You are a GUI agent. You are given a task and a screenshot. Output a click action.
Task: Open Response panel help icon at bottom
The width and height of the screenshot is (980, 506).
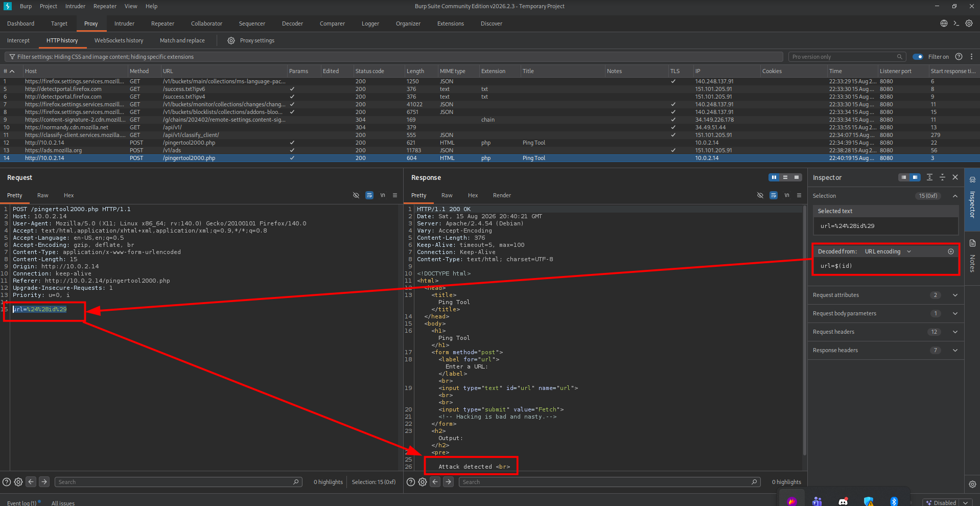click(411, 482)
